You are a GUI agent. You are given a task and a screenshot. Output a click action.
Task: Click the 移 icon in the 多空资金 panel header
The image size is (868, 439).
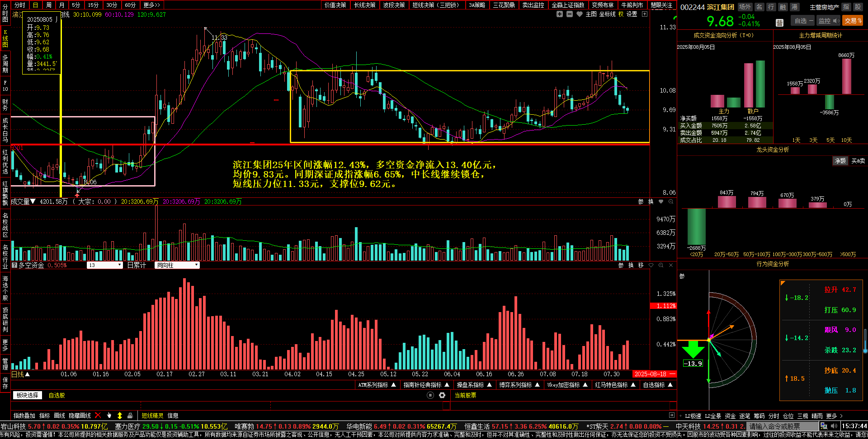(x=641, y=265)
